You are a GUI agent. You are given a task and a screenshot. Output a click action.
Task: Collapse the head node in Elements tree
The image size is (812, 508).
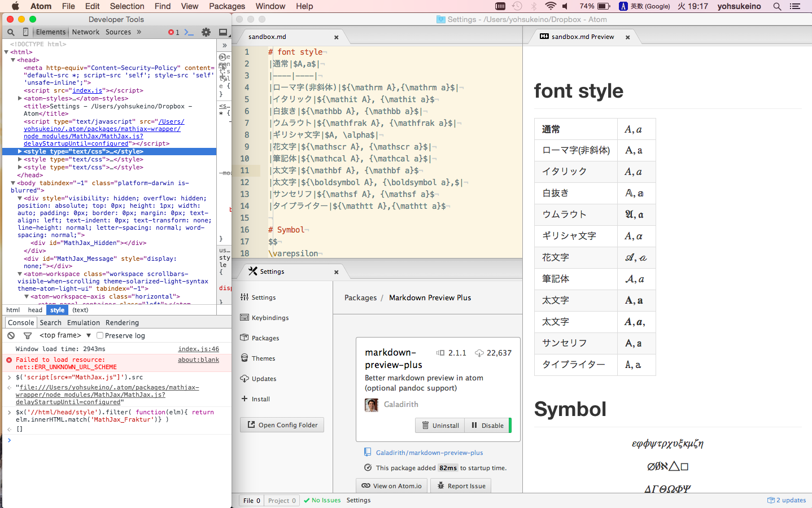tap(13, 60)
